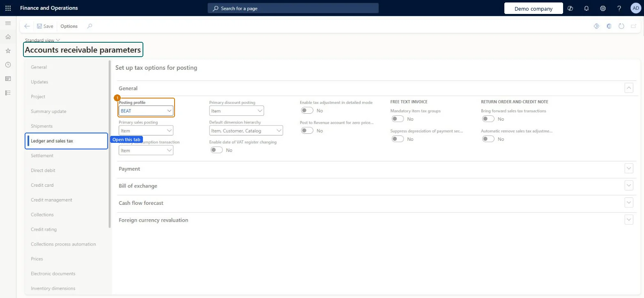Expand the Cash flow forecast section
Viewport: 644px width, 298px height.
click(x=629, y=203)
